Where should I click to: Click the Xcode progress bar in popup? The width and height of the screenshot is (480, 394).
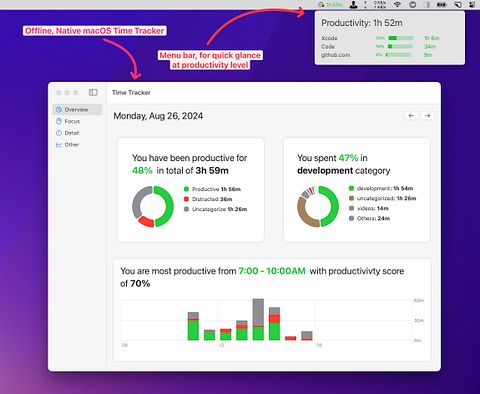click(401, 38)
